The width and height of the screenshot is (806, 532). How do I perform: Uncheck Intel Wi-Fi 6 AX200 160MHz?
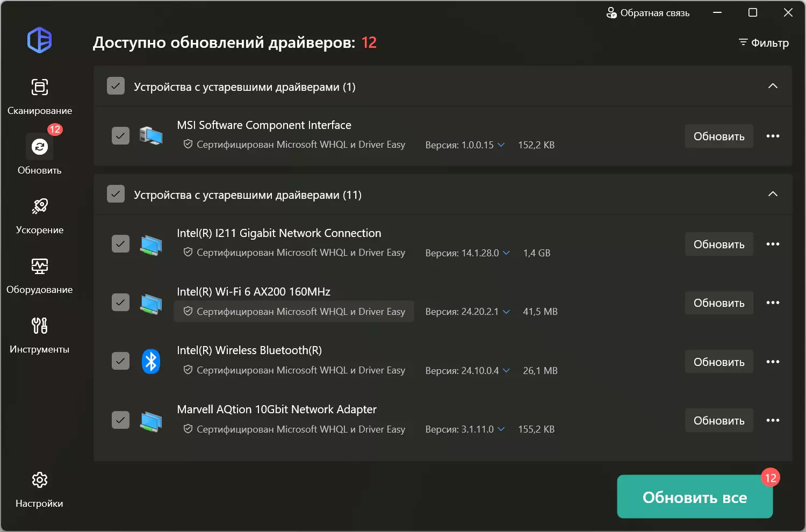(x=120, y=303)
